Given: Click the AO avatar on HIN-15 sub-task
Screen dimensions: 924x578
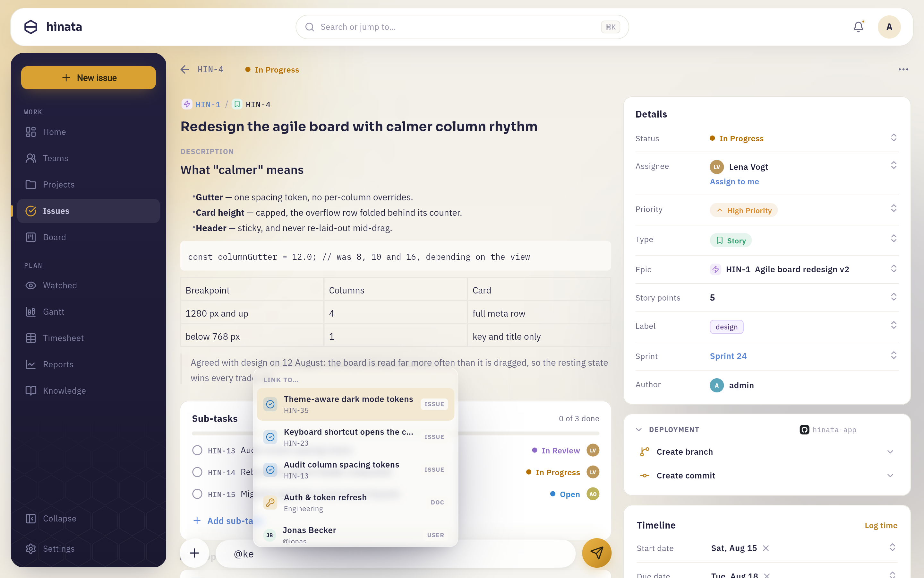Looking at the screenshot, I should [x=593, y=494].
